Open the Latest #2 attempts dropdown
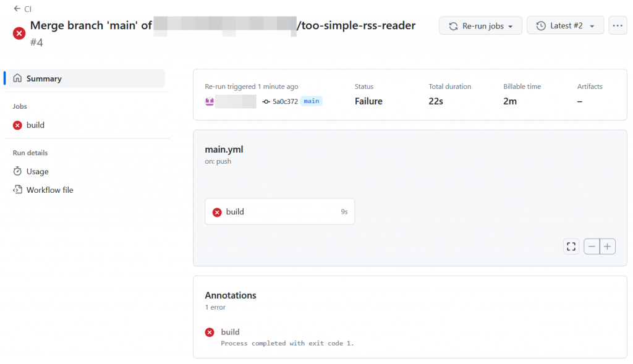The height and width of the screenshot is (364, 633). pos(565,26)
